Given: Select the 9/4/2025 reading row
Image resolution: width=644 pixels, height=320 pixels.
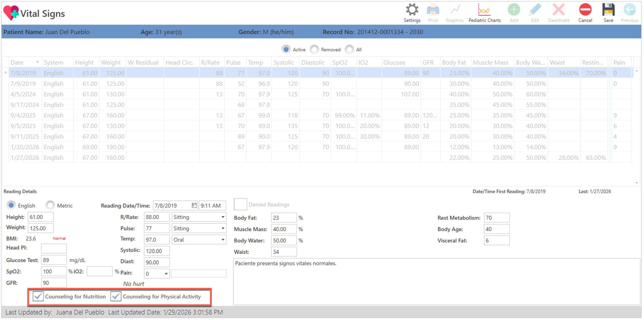Looking at the screenshot, I should click(23, 115).
